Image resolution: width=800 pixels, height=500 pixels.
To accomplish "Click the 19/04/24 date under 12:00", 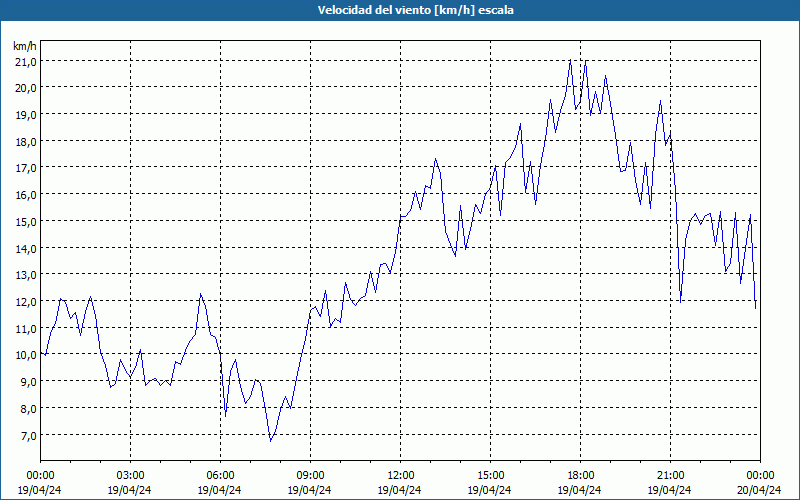I will (x=399, y=490).
